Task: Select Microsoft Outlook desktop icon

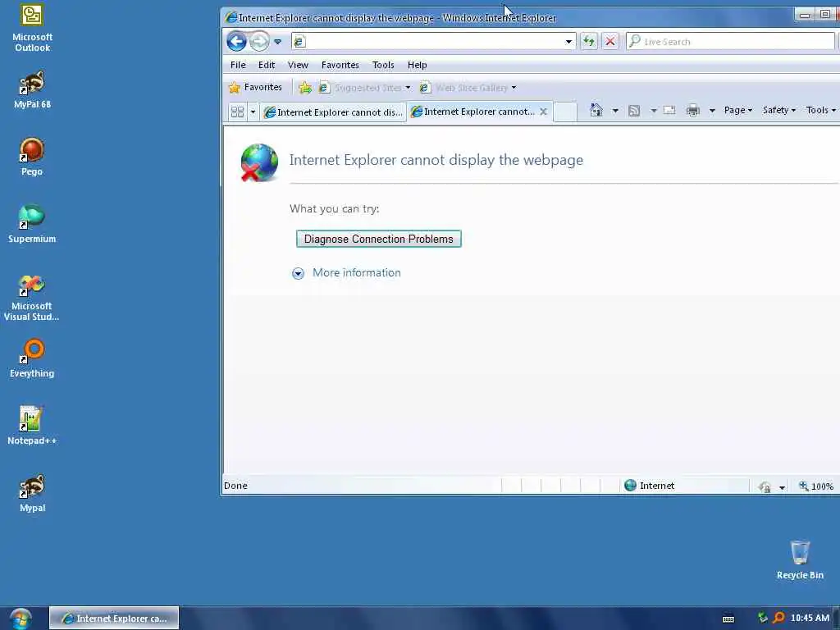Action: [32, 28]
